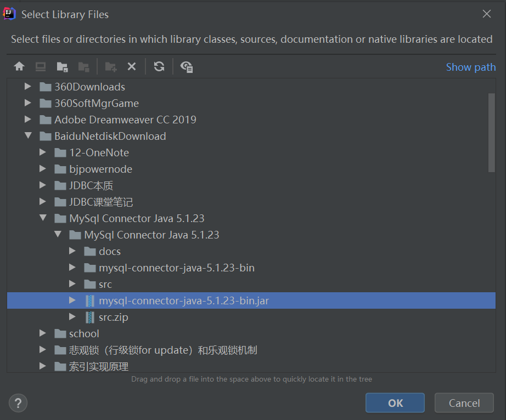Select mysql-connector-java-5.1.23-bin folder name
The width and height of the screenshot is (506, 420).
pos(177,268)
